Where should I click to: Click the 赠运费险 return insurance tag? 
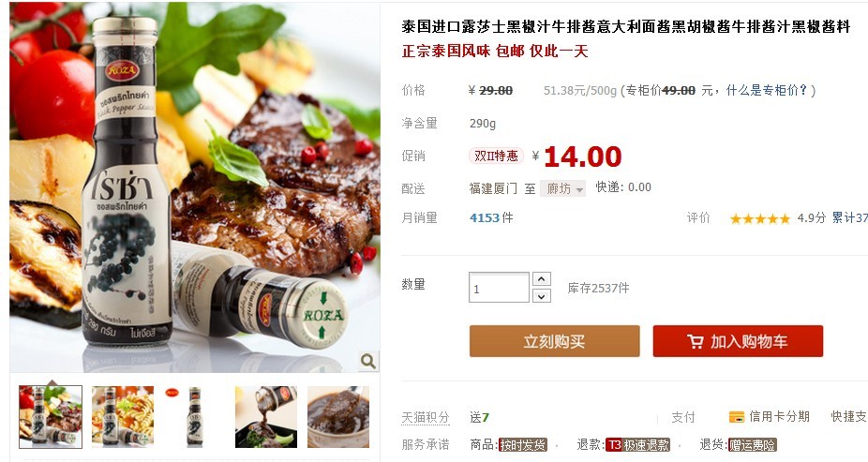[x=752, y=445]
